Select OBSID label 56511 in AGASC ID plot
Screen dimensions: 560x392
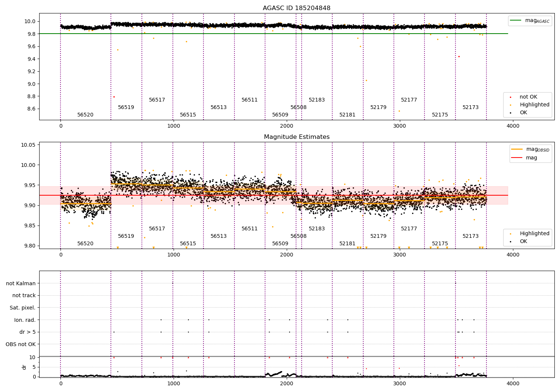coord(250,100)
